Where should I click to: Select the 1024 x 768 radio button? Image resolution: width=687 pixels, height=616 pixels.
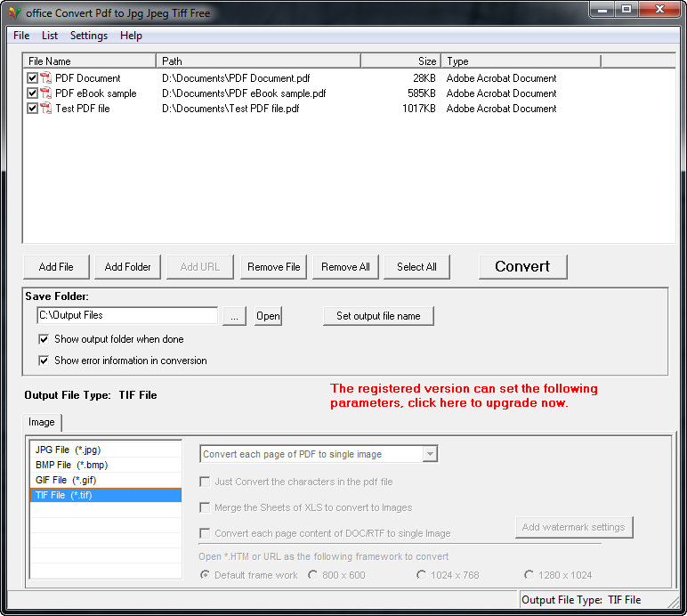pos(421,574)
